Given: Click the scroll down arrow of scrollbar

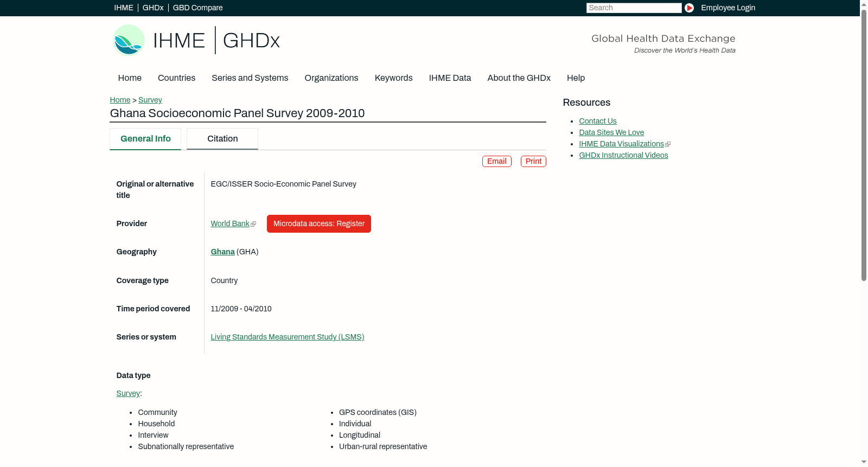Looking at the screenshot, I should click(x=864, y=462).
